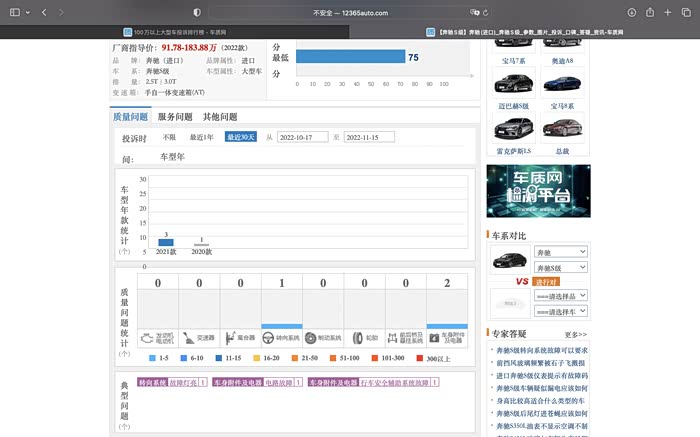Select the 最近1年 time filter
The image size is (700, 437).
202,137
